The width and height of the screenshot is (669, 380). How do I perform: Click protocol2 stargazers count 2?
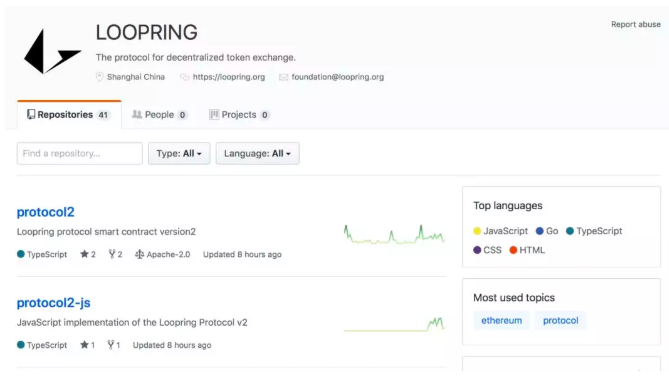93,255
